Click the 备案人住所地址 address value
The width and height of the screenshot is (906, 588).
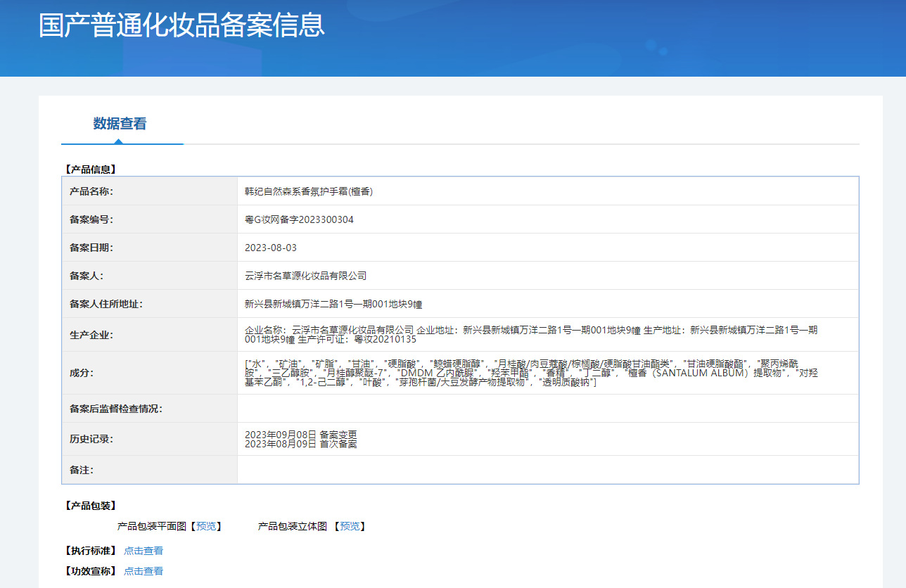coord(333,304)
